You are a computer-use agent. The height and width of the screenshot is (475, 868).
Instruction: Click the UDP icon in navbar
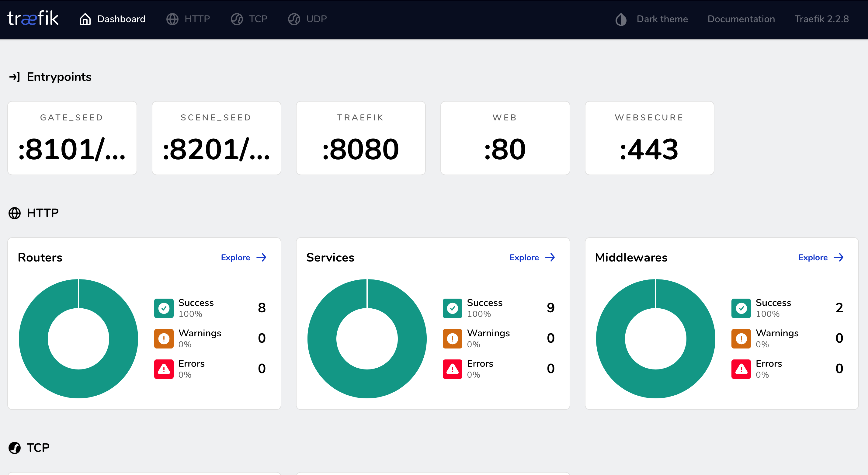[294, 19]
